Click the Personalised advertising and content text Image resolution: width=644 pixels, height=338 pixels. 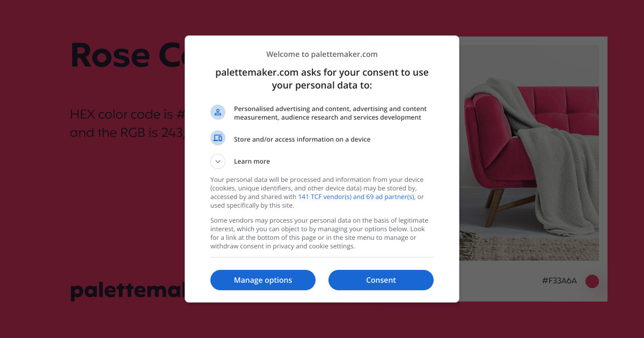click(x=331, y=113)
